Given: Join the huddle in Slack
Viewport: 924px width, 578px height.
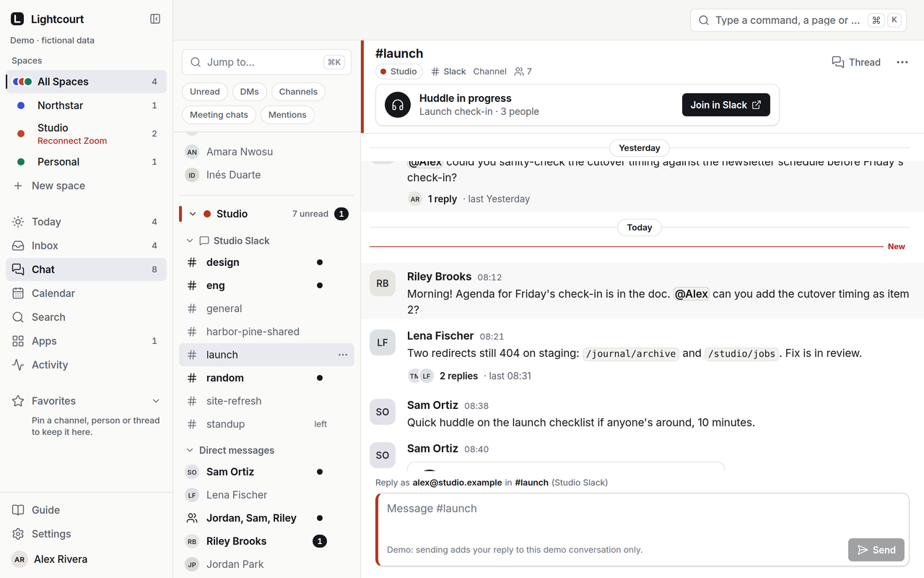Looking at the screenshot, I should point(726,105).
